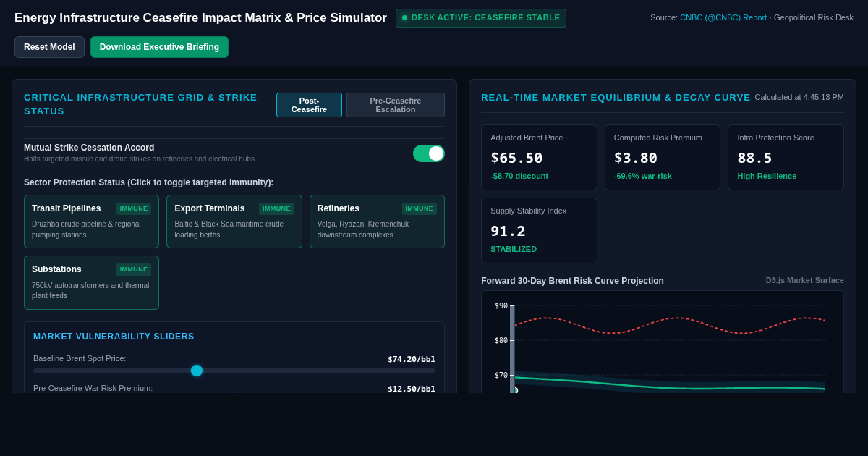Open the CNBC (@CNBC) Report link

(723, 17)
